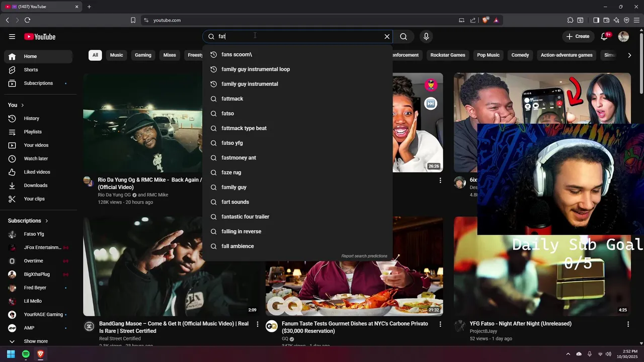Choose suggestion 'family guy instrumental loop'
The height and width of the screenshot is (362, 644).
pyautogui.click(x=297, y=69)
